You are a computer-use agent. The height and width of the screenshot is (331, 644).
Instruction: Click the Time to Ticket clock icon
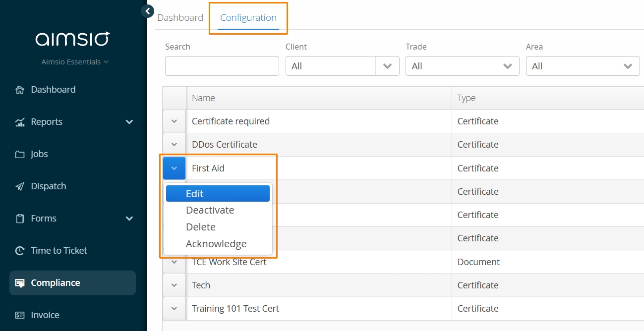20,251
